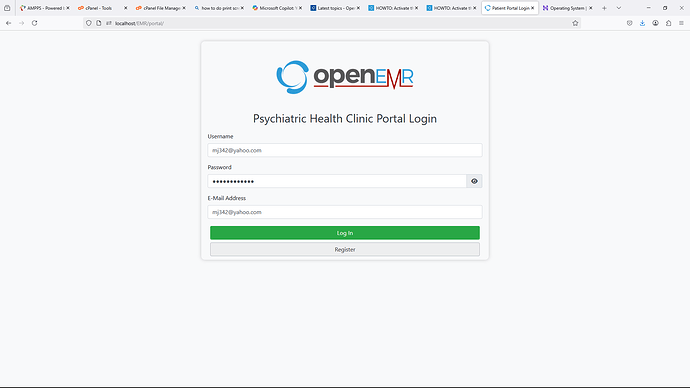Open the Firefox account icon

pyautogui.click(x=655, y=23)
